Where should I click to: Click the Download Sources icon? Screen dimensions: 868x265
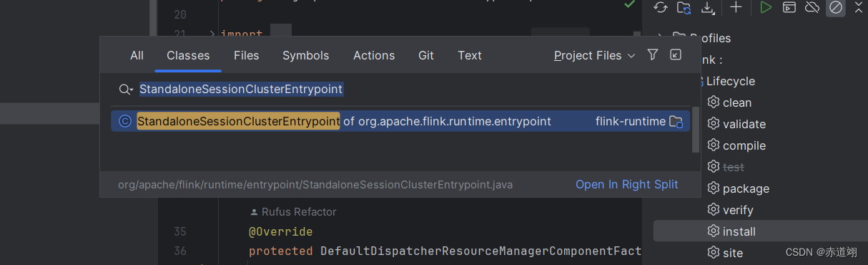(708, 7)
